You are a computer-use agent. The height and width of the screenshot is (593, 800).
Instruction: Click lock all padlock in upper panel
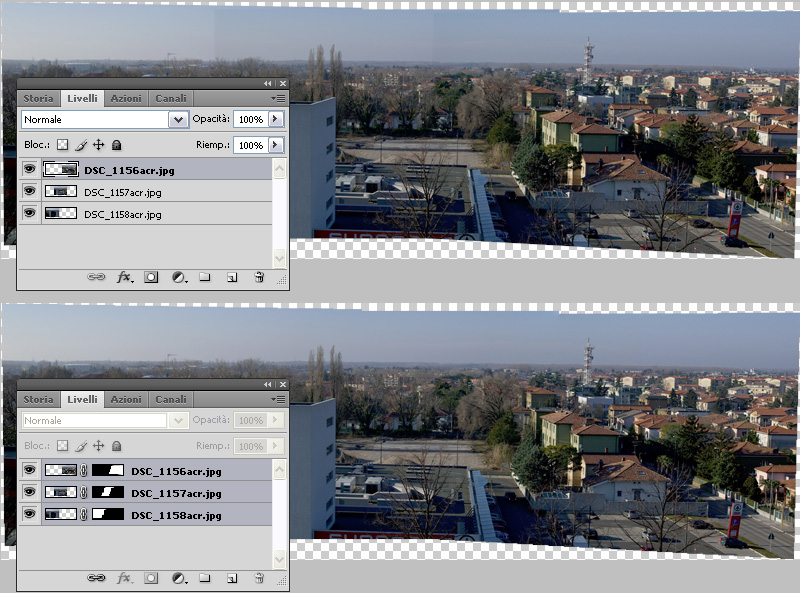116,145
